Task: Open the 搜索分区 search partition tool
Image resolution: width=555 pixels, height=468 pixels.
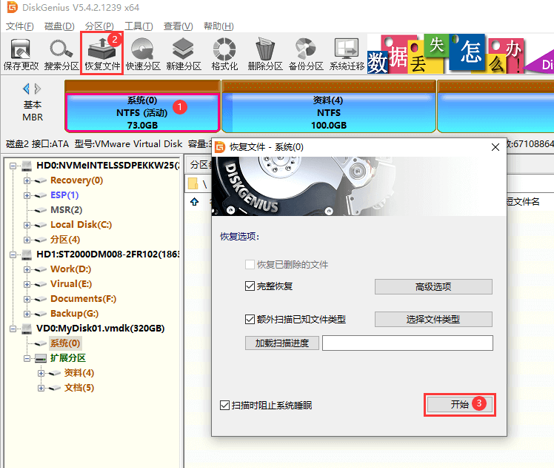Action: coord(61,54)
